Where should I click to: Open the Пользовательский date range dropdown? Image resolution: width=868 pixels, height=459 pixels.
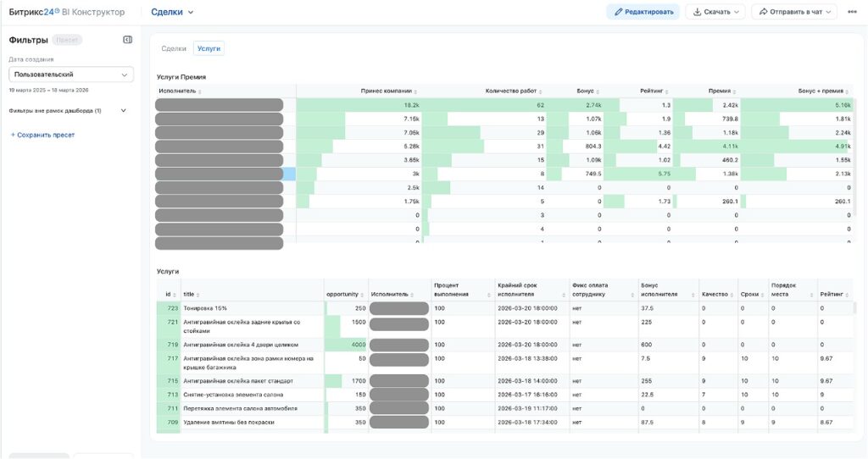[x=71, y=75]
